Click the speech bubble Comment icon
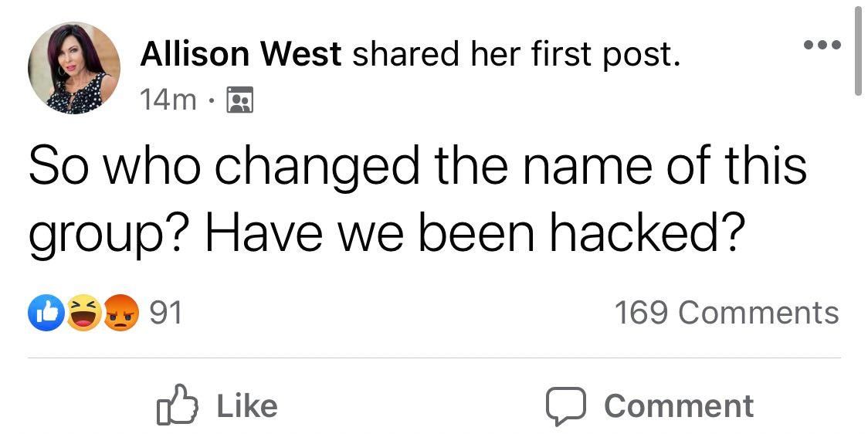The image size is (868, 434). (565, 405)
